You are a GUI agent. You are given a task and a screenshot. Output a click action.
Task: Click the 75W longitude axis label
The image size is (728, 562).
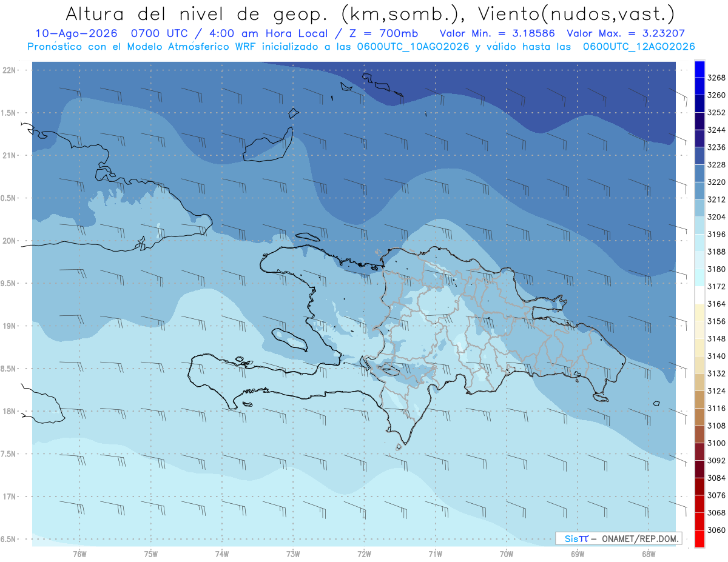pos(151,554)
